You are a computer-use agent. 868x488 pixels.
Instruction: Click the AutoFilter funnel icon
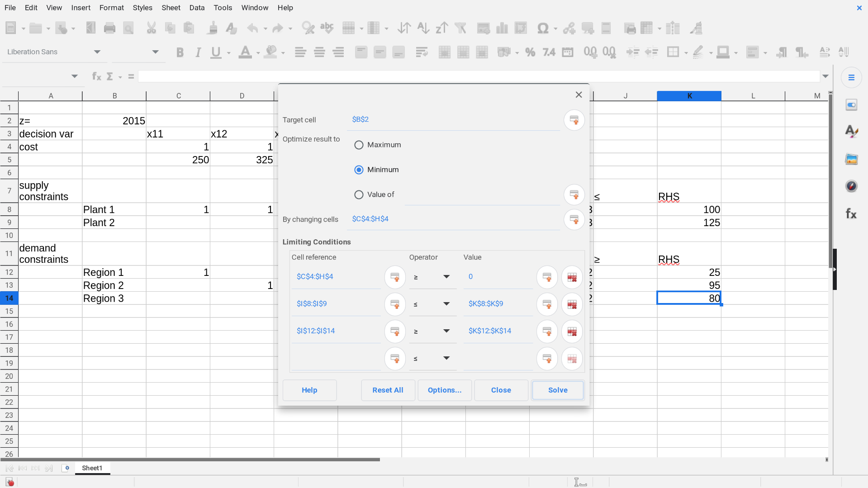(x=460, y=28)
